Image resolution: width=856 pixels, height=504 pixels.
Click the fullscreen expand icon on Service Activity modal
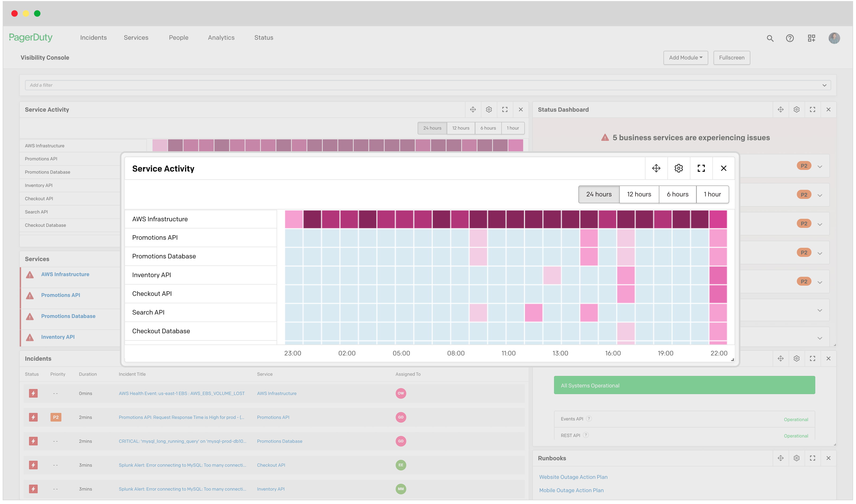701,168
